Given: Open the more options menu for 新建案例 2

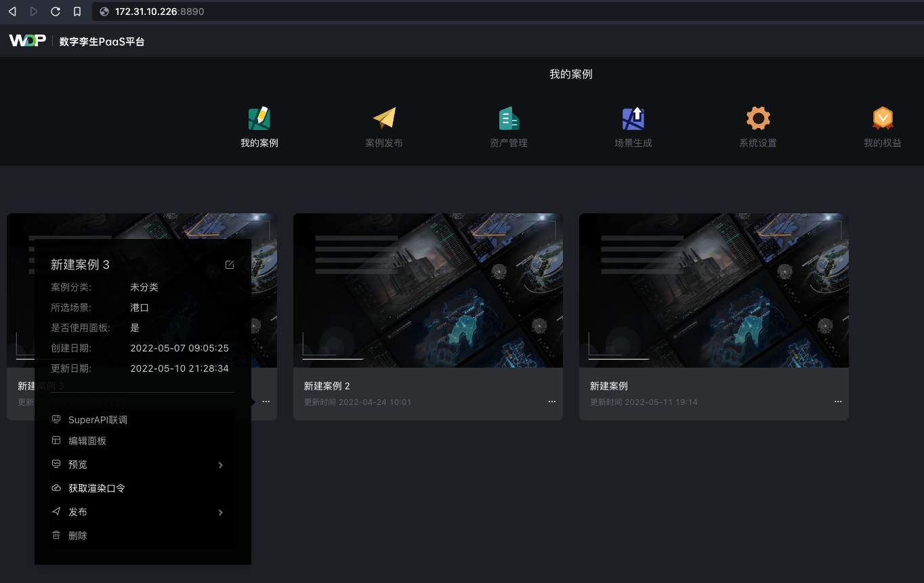Looking at the screenshot, I should coord(552,402).
